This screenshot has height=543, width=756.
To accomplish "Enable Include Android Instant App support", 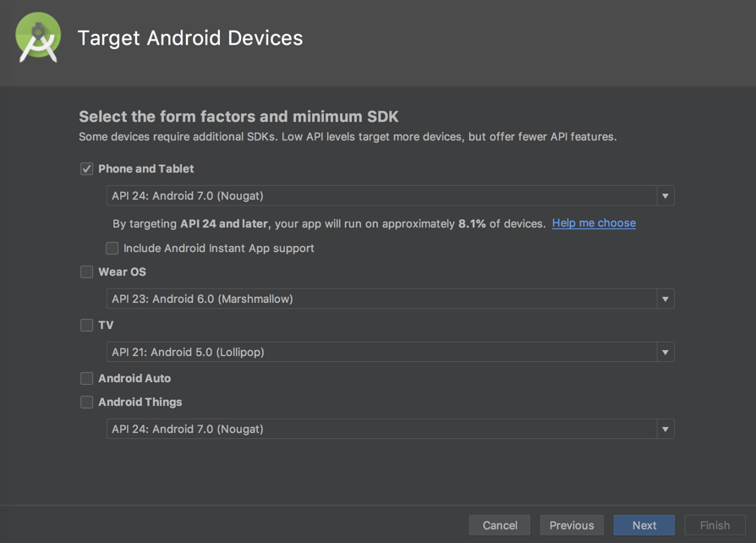I will 112,249.
